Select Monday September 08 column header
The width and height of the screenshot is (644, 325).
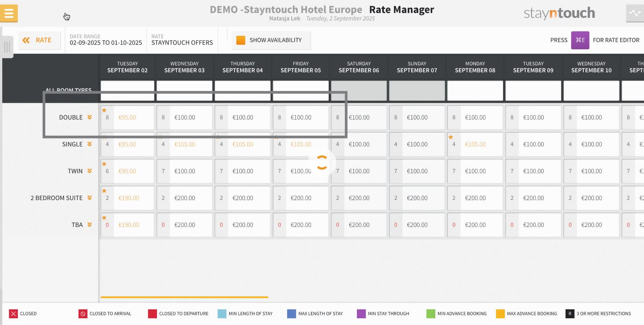(x=475, y=67)
